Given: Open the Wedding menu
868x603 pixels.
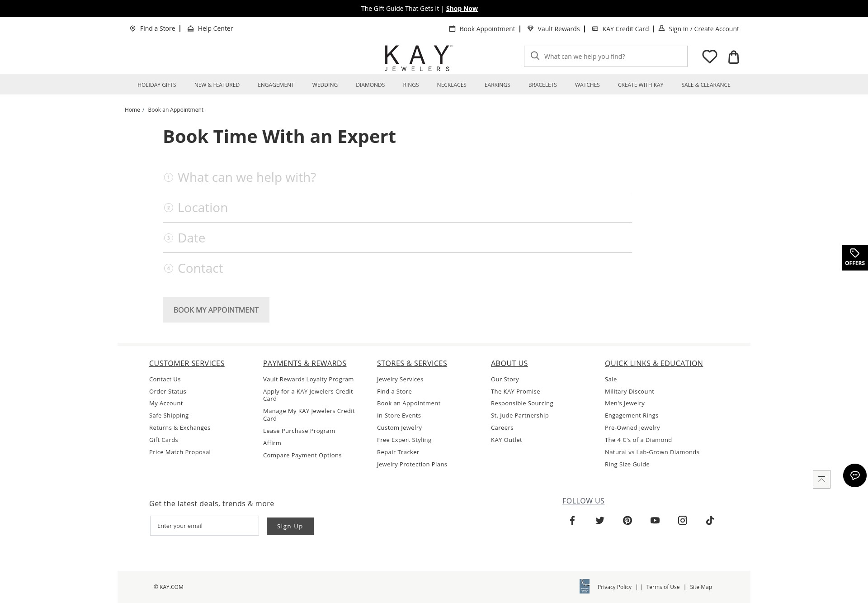Looking at the screenshot, I should point(325,85).
